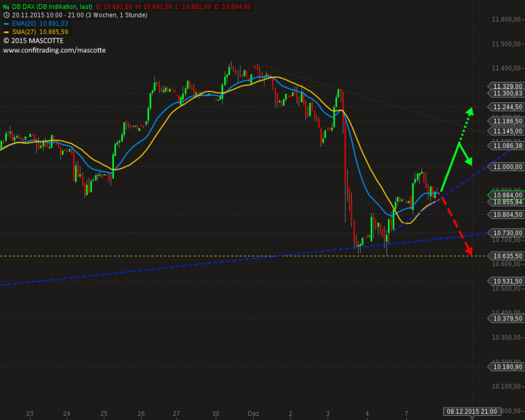Click date 3 on the time axis

click(328, 414)
